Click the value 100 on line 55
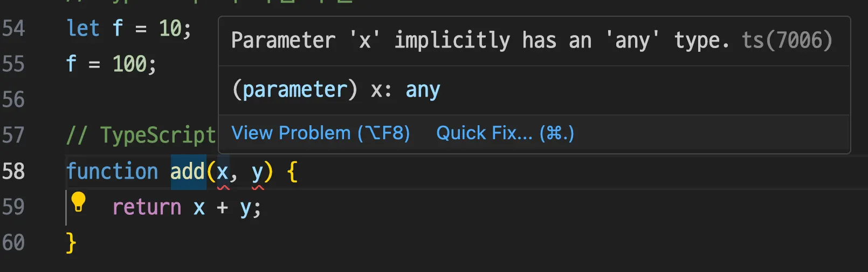 pos(129,64)
